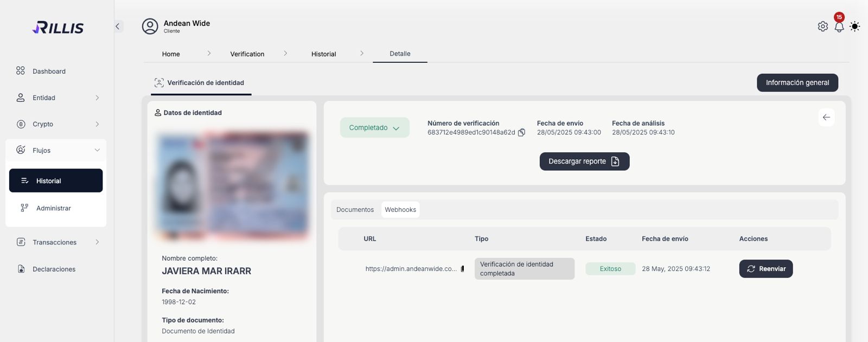The image size is (868, 342).
Task: Select Historial in the sidebar
Action: click(x=56, y=180)
